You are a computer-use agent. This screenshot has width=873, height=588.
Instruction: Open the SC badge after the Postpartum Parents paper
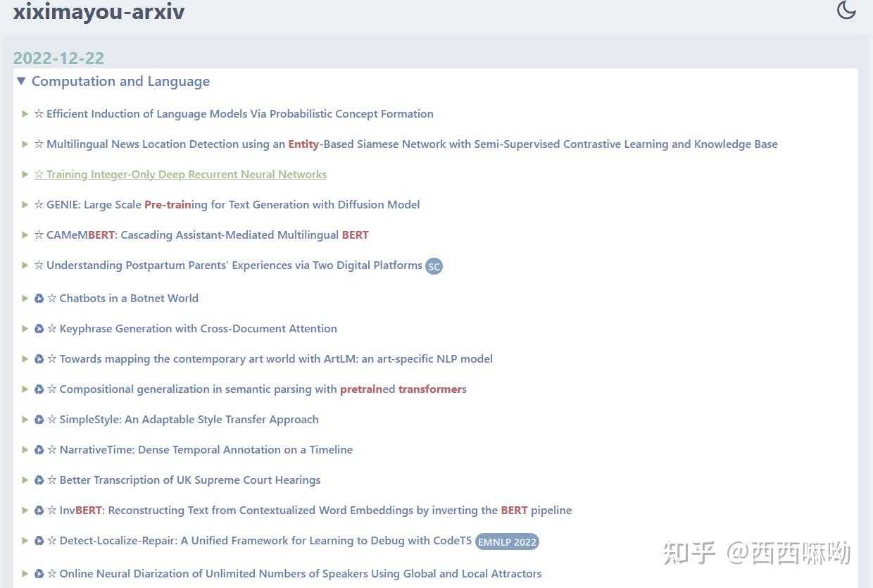[434, 266]
